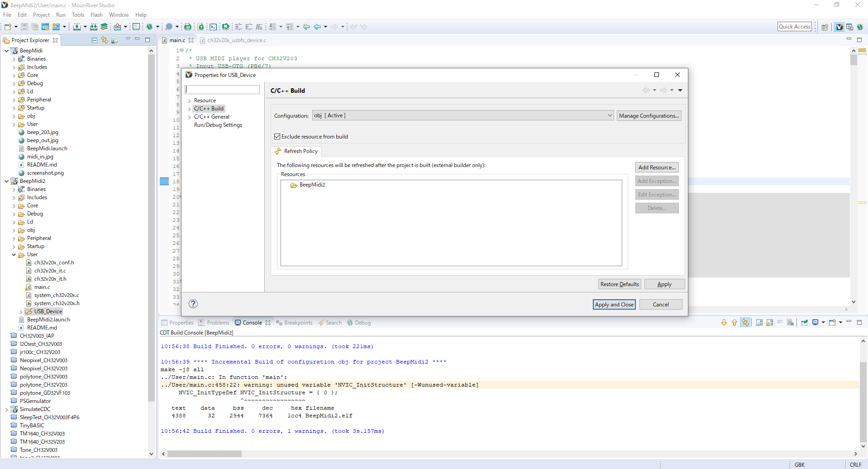Close the main.c editor tab X
The width and height of the screenshot is (868, 469).
(191, 40)
